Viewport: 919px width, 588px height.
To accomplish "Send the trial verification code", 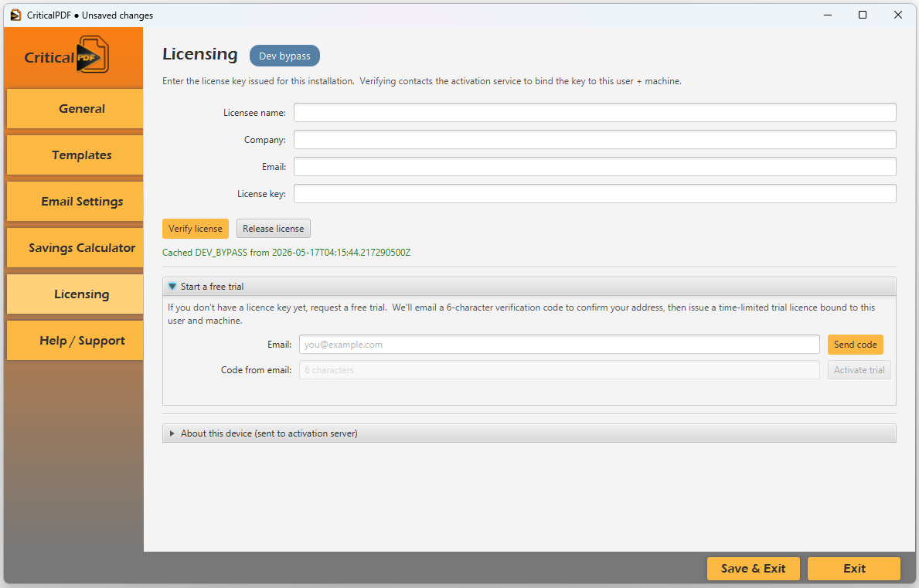I will click(855, 345).
